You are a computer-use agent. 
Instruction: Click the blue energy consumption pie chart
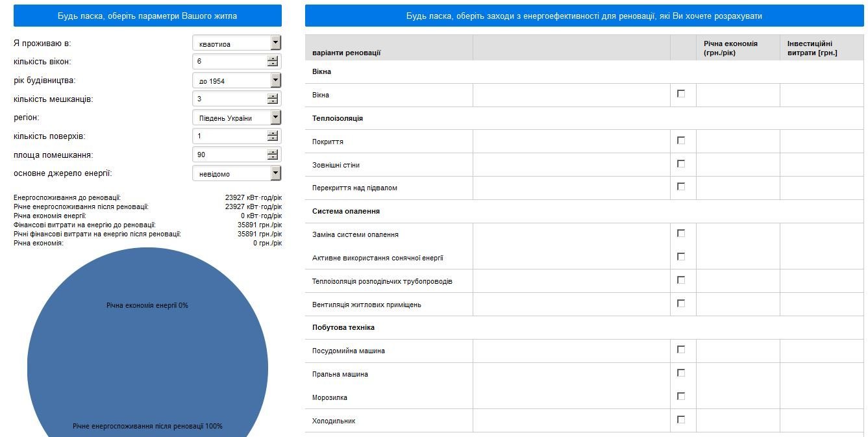[147, 364]
